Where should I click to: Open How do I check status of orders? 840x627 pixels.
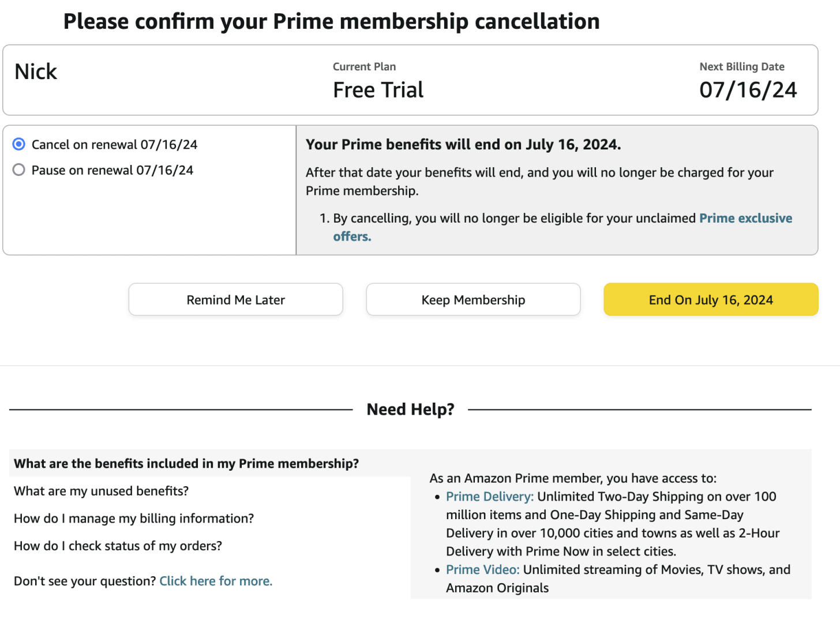118,546
